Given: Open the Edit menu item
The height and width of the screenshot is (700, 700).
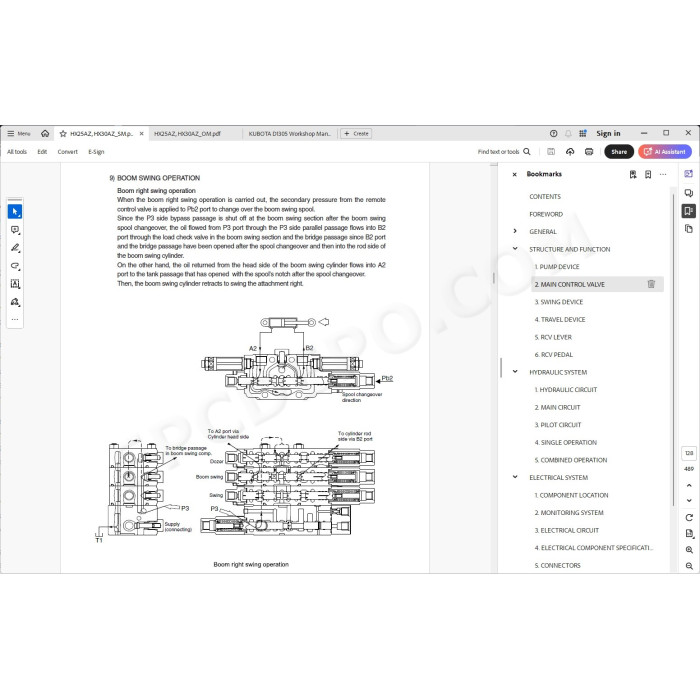Looking at the screenshot, I should coord(42,152).
